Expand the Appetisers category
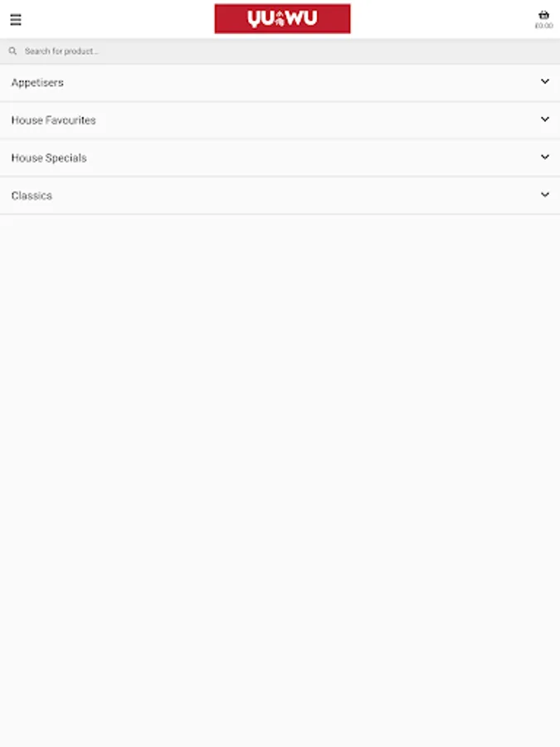This screenshot has height=747, width=560. click(280, 82)
